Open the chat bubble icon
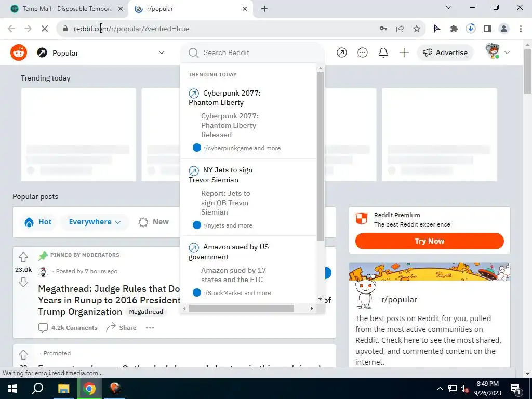Image resolution: width=532 pixels, height=399 pixels. click(x=362, y=52)
